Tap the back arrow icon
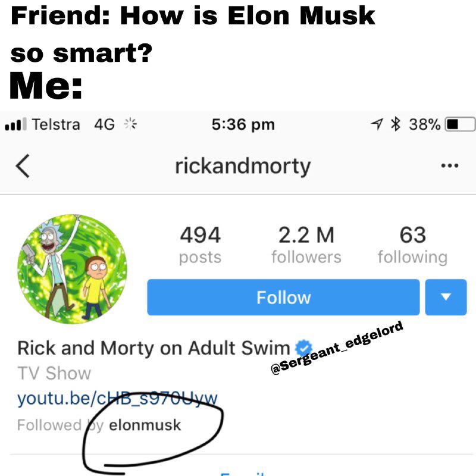The image size is (476, 476). click(23, 166)
